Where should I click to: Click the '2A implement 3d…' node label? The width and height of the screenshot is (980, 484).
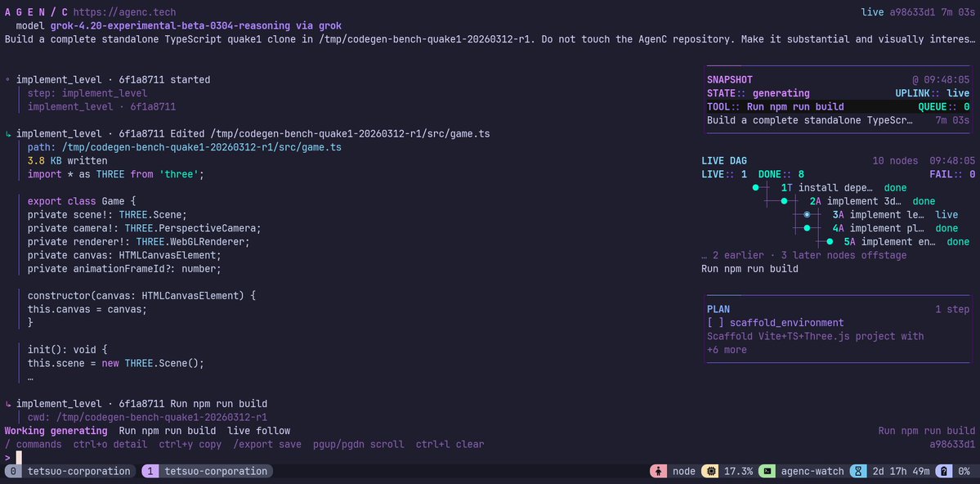[x=855, y=201]
